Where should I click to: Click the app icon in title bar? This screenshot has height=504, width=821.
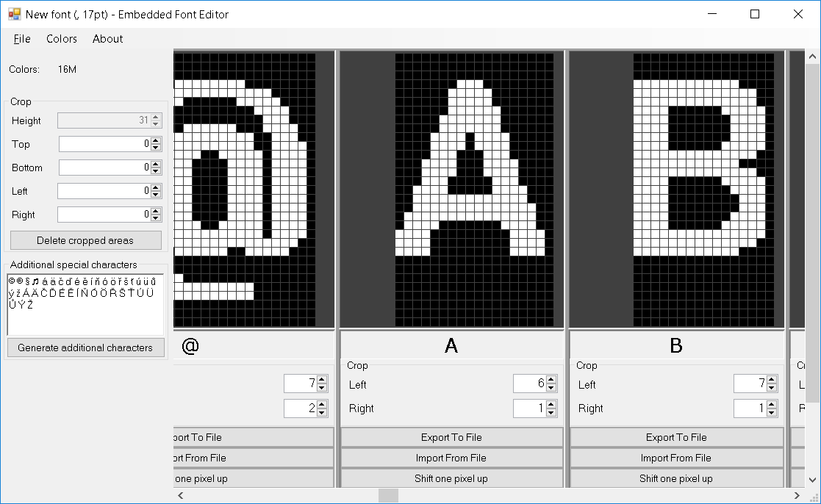point(14,14)
